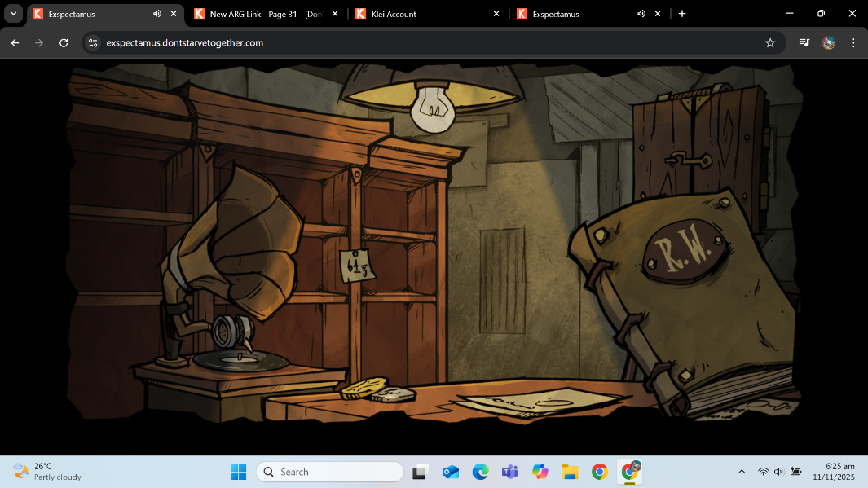The width and height of the screenshot is (868, 488).
Task: Open Outlook from the taskbar
Action: (451, 472)
